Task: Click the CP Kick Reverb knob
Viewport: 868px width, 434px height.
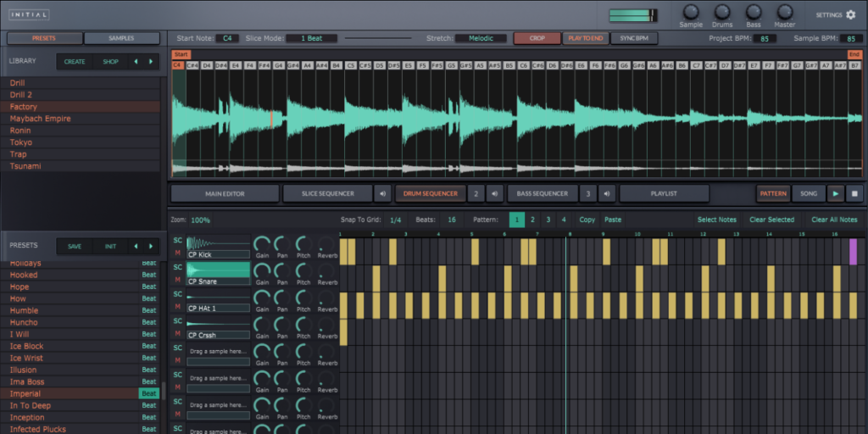Action: (326, 244)
